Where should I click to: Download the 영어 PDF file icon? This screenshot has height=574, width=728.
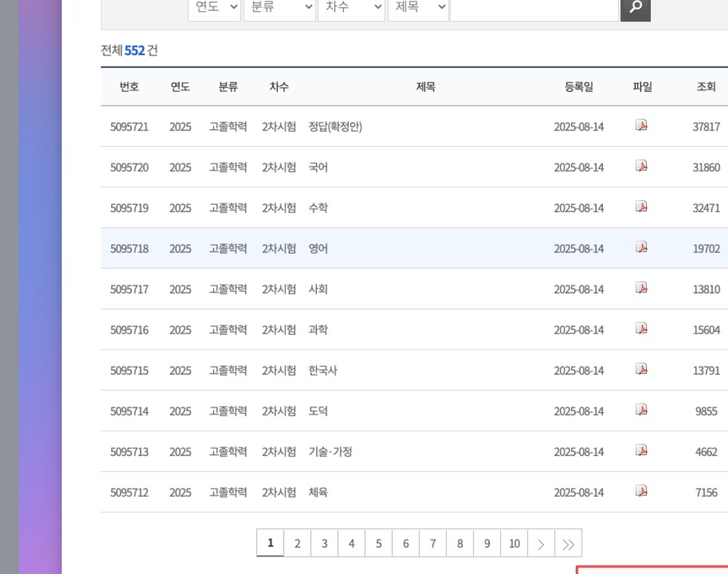click(642, 247)
